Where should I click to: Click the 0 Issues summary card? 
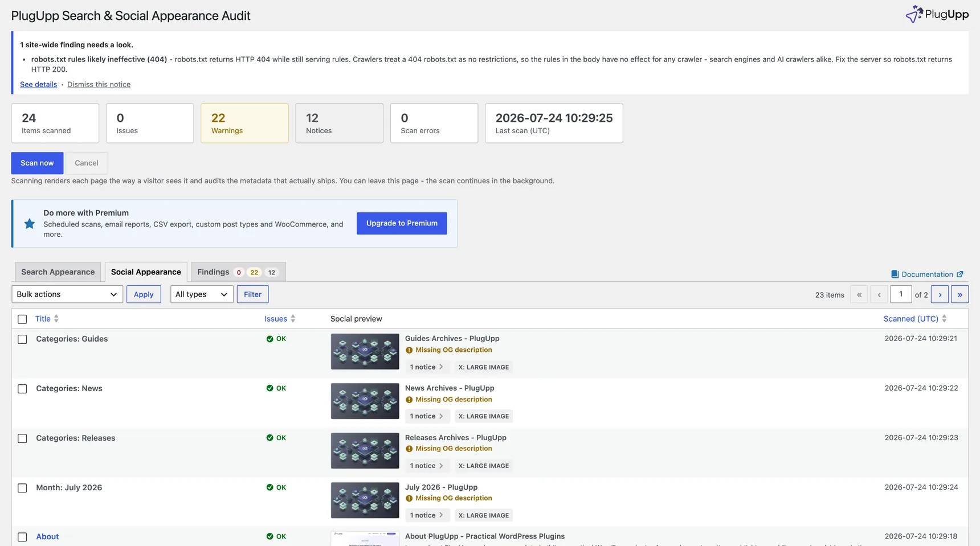[150, 123]
